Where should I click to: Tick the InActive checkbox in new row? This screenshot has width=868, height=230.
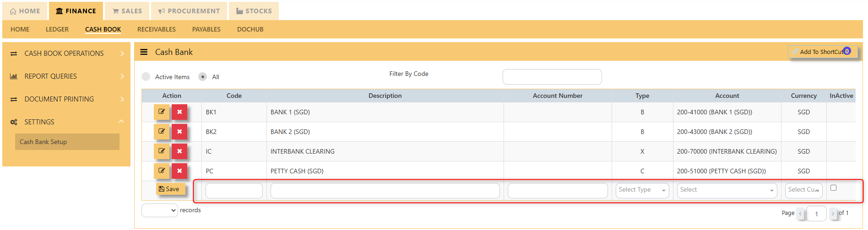coord(833,188)
